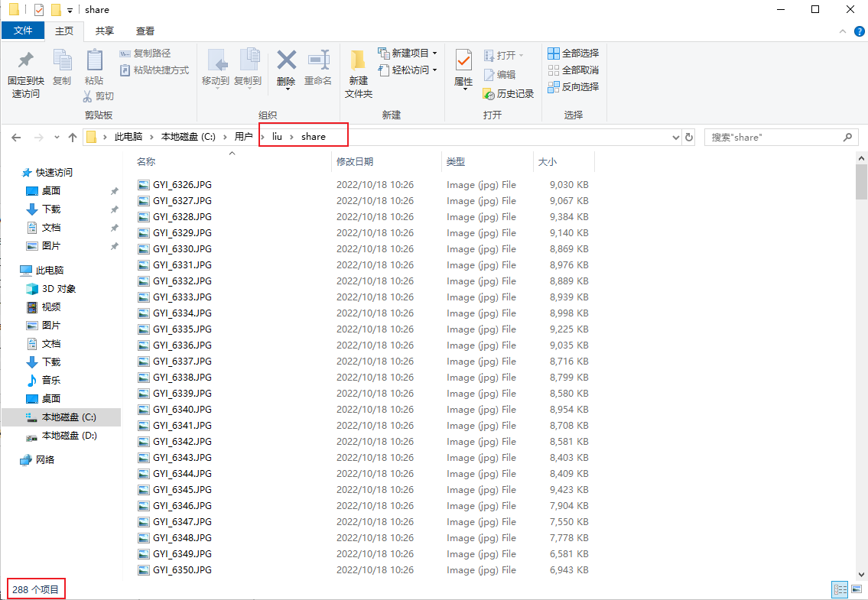Switch to Share (共享) tab
This screenshot has height=600, width=868.
(104, 31)
